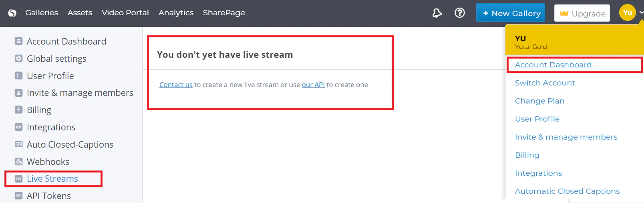Screen dimensions: 644x203
Task: Choose Automatic Closed Captions in dropdown
Action: pos(568,191)
